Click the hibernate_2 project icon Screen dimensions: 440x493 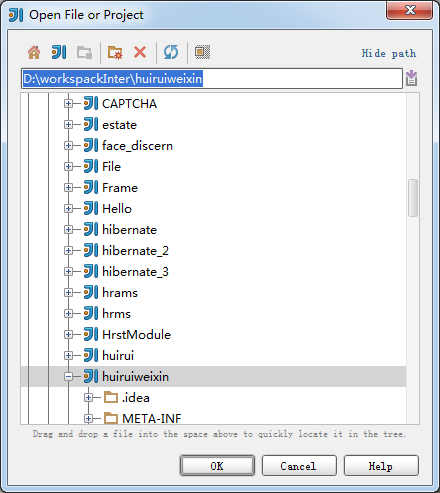[x=91, y=250]
